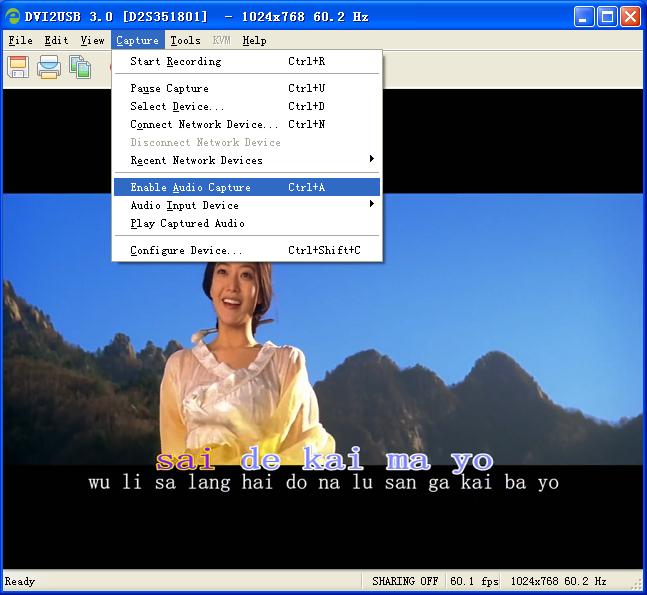Click the SHARING OFF status bar field
647x595 pixels.
[405, 581]
